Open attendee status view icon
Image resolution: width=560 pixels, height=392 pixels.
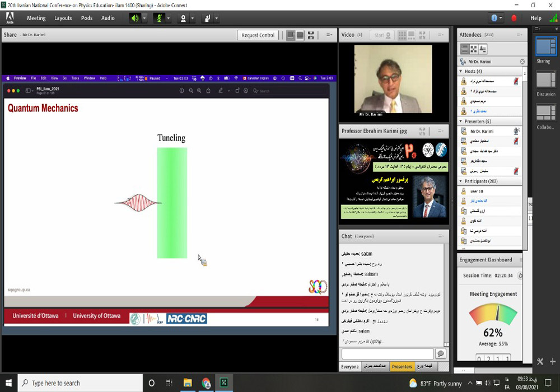point(483,49)
